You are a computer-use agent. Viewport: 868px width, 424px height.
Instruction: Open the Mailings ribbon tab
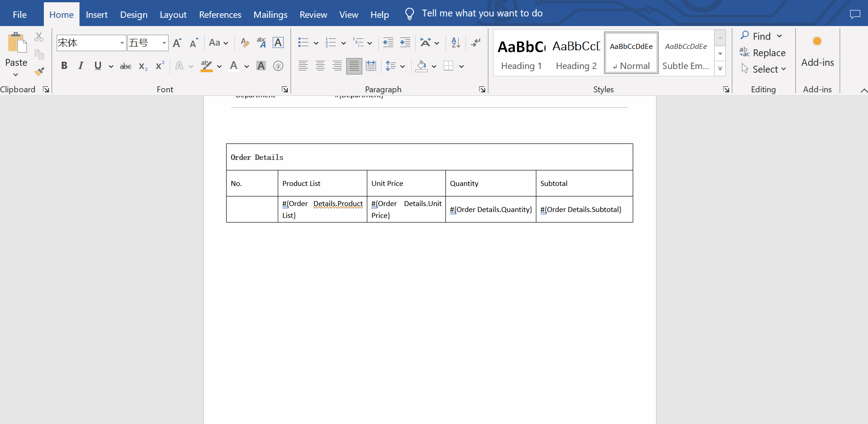pyautogui.click(x=270, y=15)
